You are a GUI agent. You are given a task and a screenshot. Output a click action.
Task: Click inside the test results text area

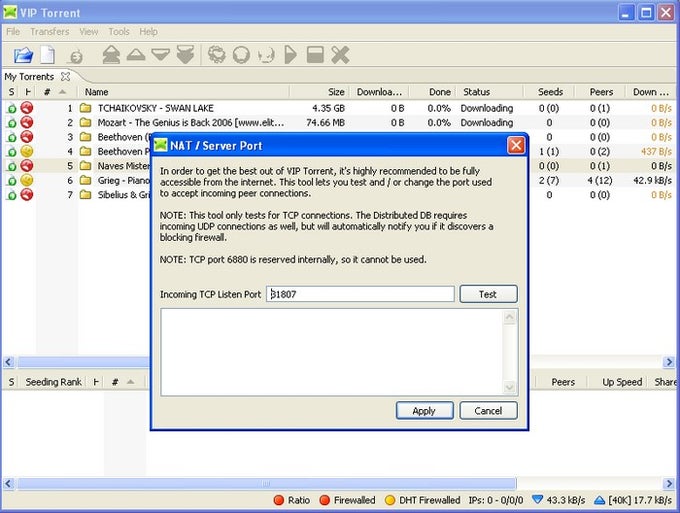click(x=332, y=352)
